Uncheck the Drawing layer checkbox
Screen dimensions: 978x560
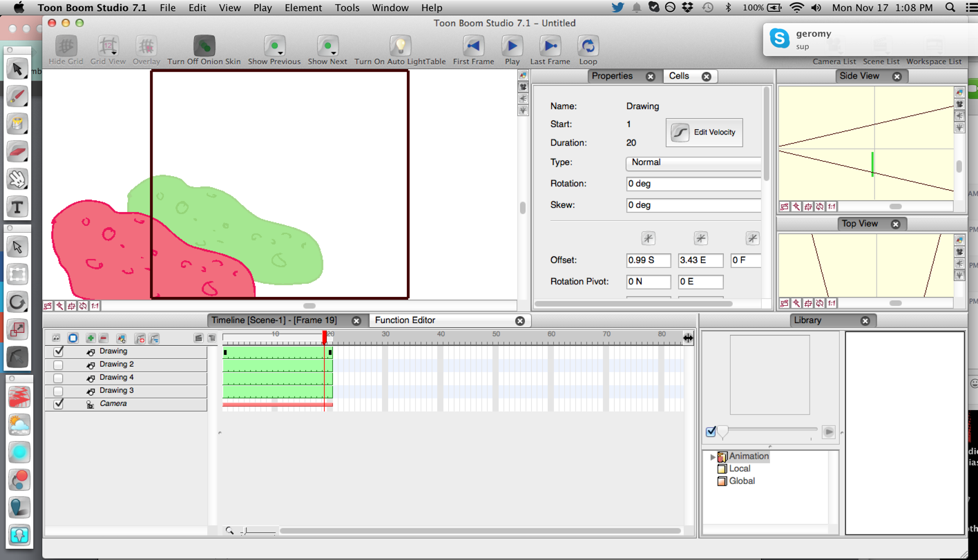[59, 351]
